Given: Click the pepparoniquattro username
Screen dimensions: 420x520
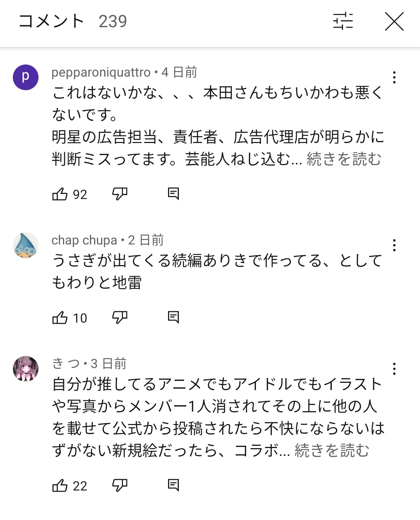Looking at the screenshot, I should tap(101, 72).
